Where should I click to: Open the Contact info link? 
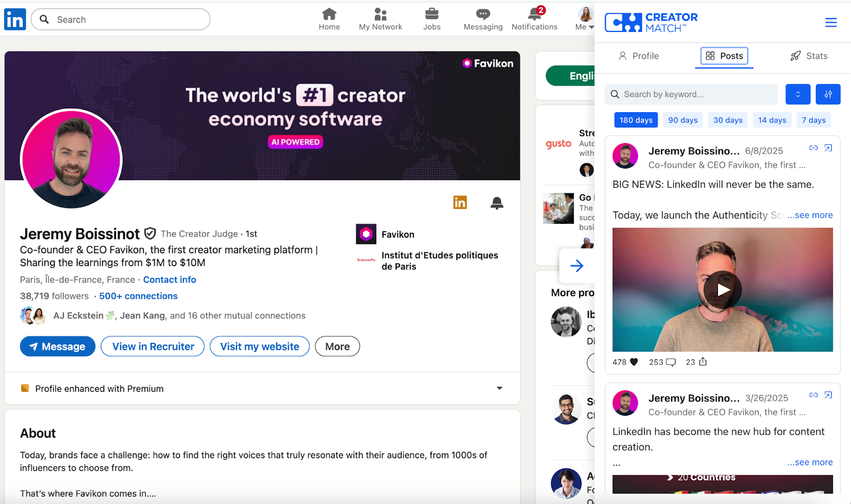(x=170, y=280)
